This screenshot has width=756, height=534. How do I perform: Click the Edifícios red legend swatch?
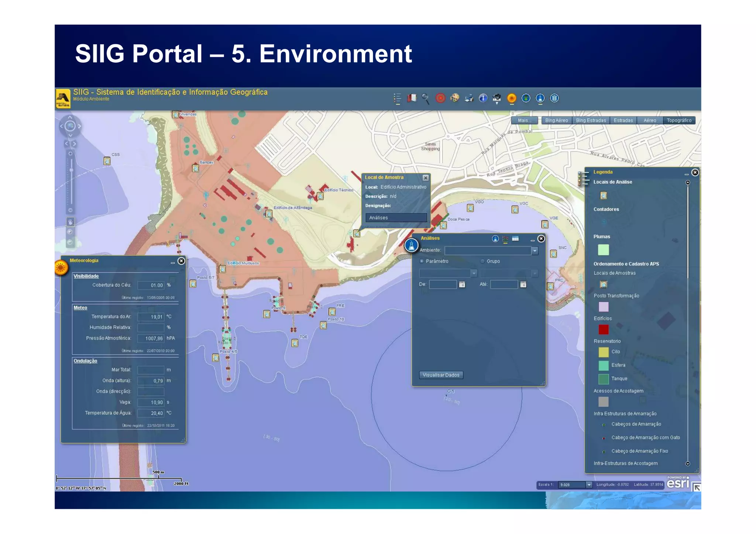pos(604,329)
